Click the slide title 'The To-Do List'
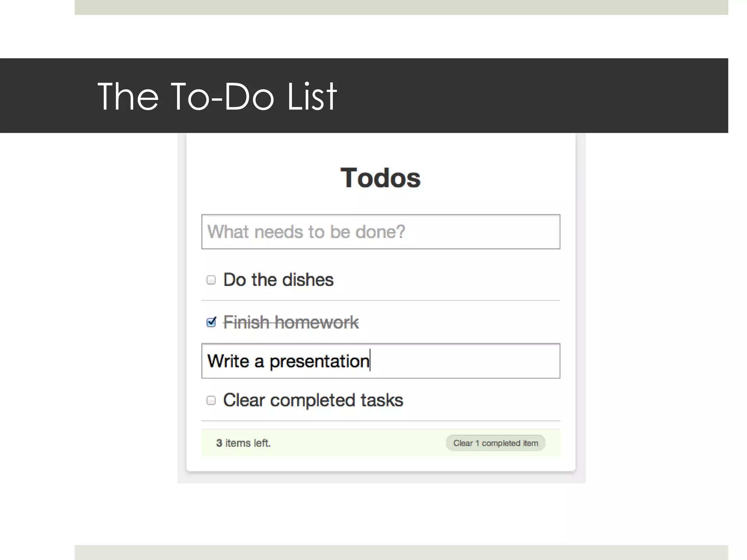This screenshot has height=560, width=747. coord(217,96)
